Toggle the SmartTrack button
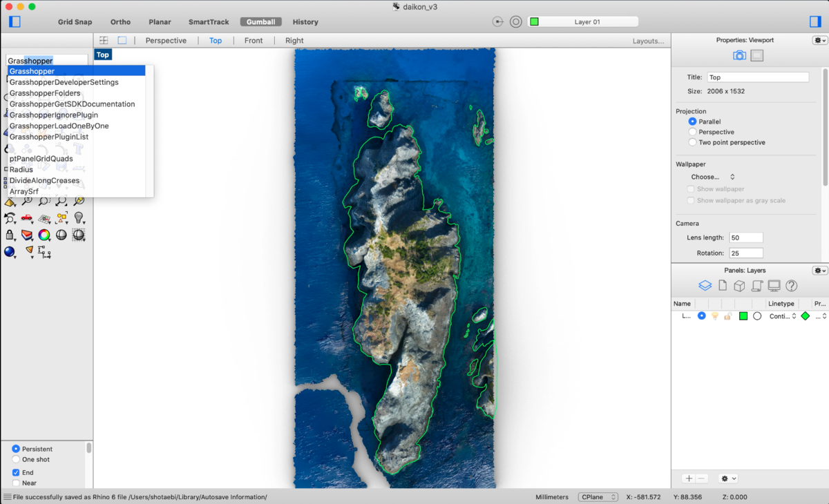 click(x=209, y=22)
